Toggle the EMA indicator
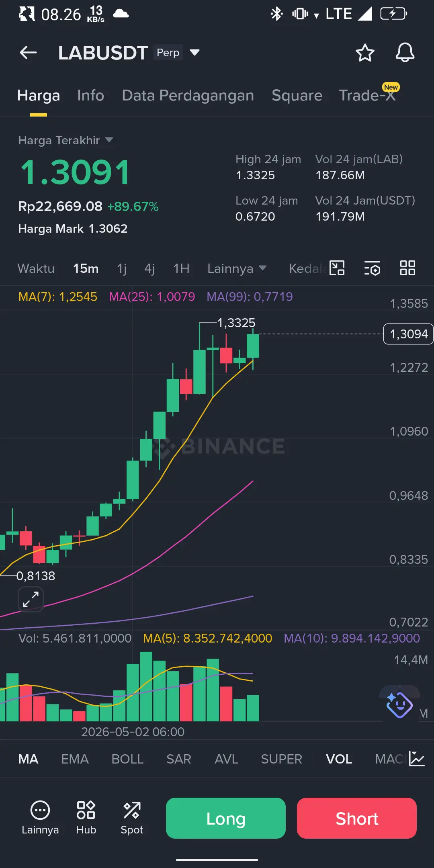Image resolution: width=434 pixels, height=868 pixels. coord(75,759)
